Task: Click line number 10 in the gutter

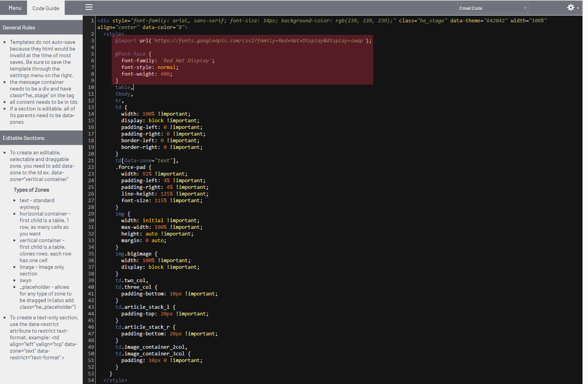Action: coord(91,87)
